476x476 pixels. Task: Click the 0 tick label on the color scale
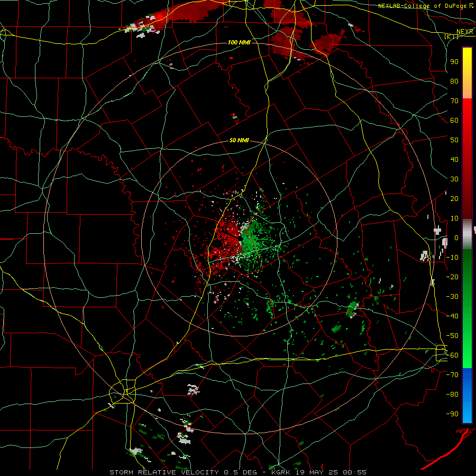456,237
